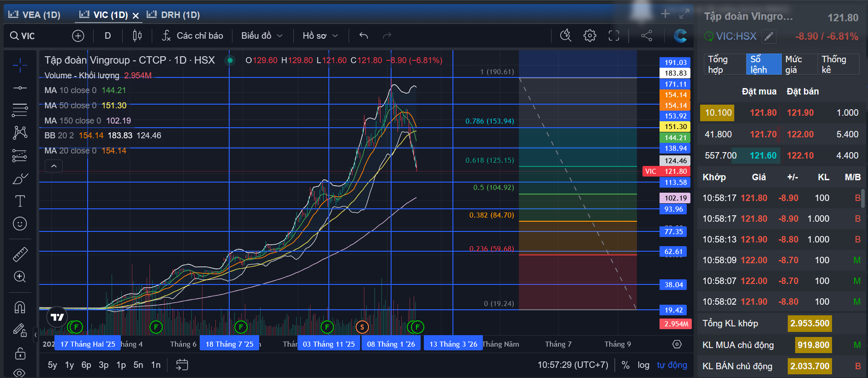Open the timezone menu at 10:57:29 (UTC+7)
Viewport: 868px width, 378px height.
pyautogui.click(x=573, y=365)
